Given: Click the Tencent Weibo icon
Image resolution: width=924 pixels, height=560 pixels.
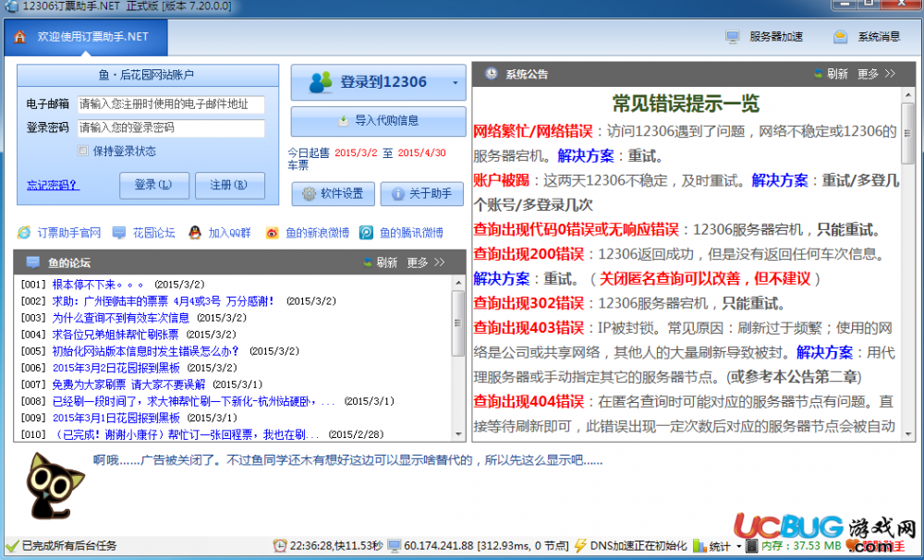Looking at the screenshot, I should (366, 233).
